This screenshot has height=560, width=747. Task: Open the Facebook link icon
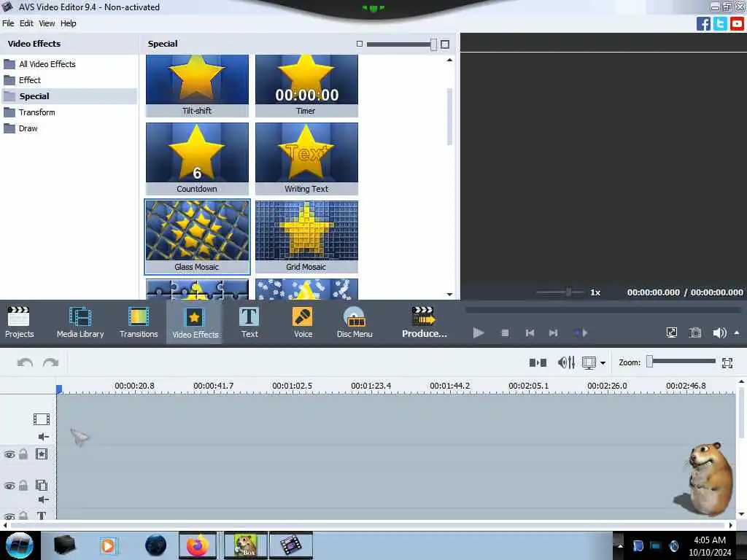(703, 23)
